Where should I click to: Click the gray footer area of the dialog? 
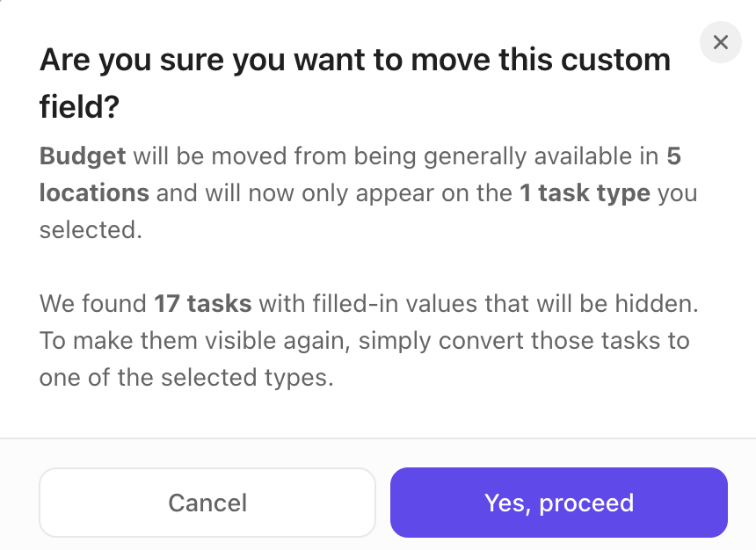coord(378,448)
